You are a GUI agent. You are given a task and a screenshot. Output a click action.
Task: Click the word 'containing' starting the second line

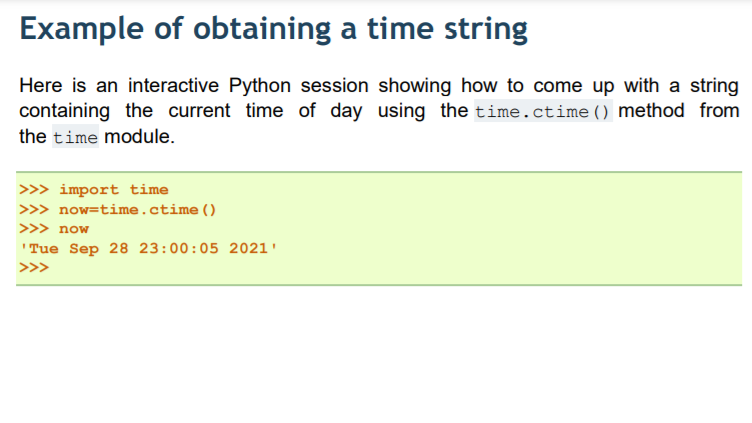pos(64,111)
